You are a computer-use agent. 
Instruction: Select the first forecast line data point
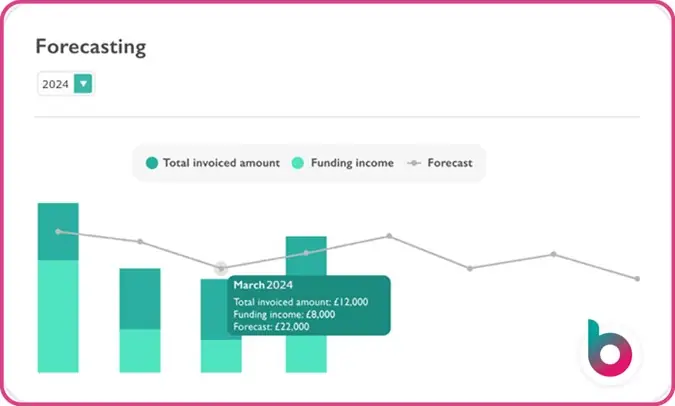click(x=58, y=232)
